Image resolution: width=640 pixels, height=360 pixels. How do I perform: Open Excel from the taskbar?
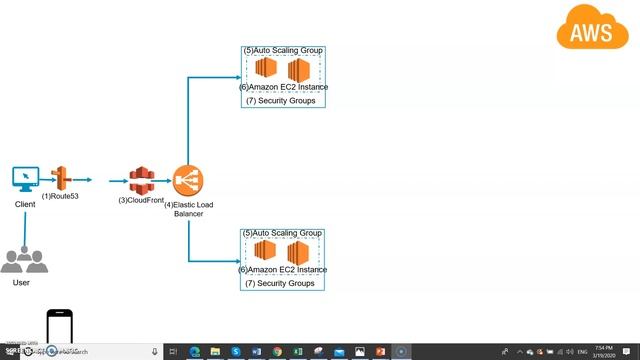coord(298,351)
